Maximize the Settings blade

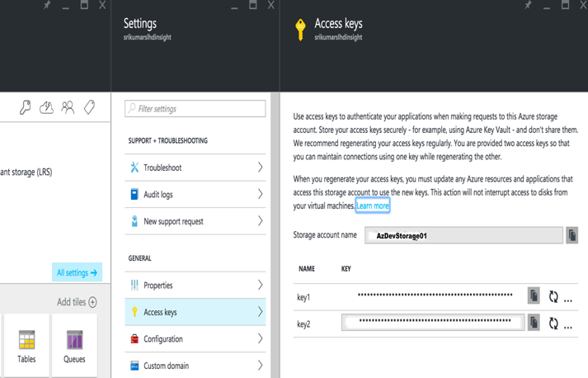coord(253,5)
